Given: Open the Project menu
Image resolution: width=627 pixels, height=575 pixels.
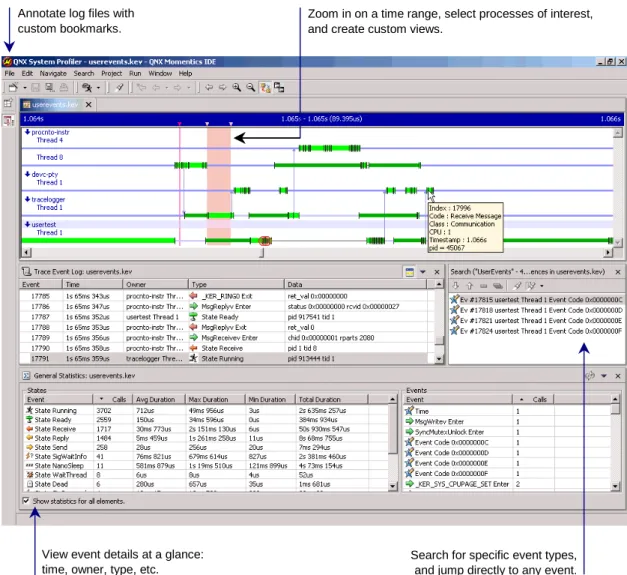Looking at the screenshot, I should (x=112, y=73).
